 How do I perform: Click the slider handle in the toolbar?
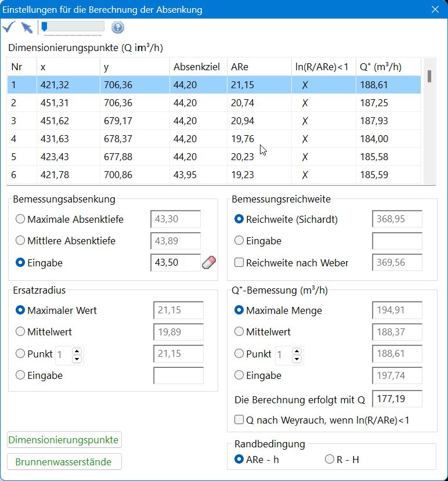tap(44, 27)
